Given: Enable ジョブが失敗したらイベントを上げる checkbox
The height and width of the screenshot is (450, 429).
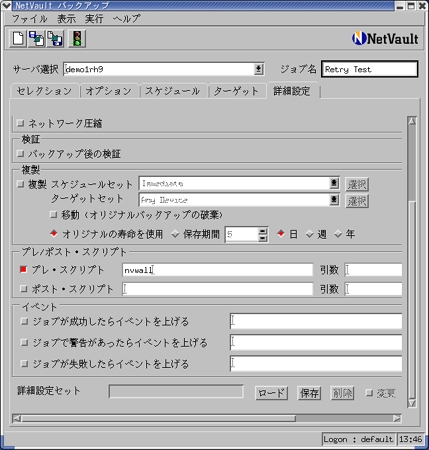Looking at the screenshot, I should pos(24,363).
